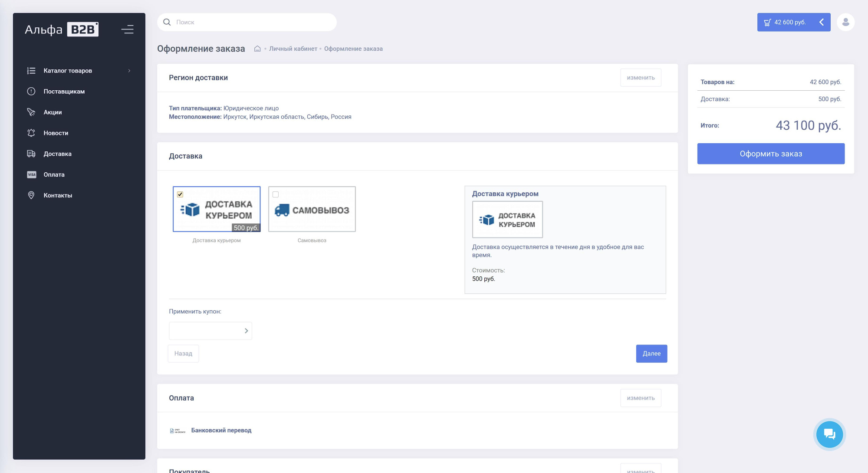Open the live chat bubble
The image size is (868, 473).
click(x=829, y=434)
